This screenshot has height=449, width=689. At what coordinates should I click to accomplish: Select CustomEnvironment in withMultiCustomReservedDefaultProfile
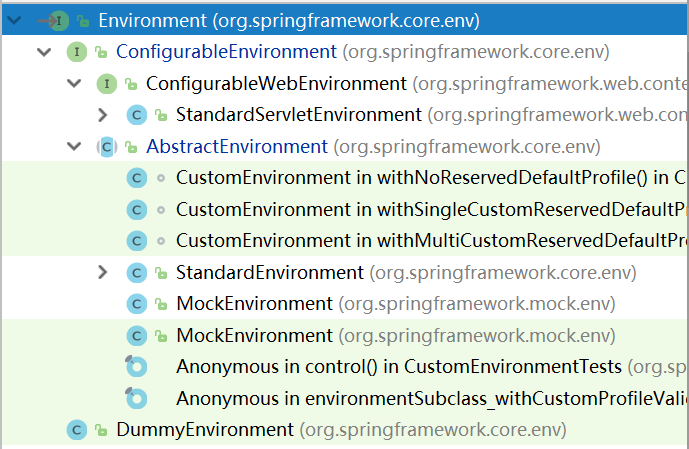344,241
